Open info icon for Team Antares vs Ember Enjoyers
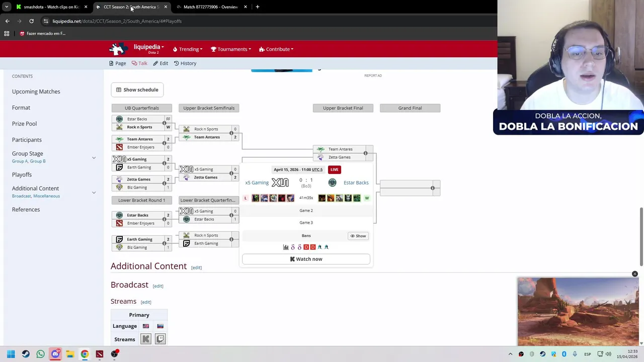 tap(164, 143)
